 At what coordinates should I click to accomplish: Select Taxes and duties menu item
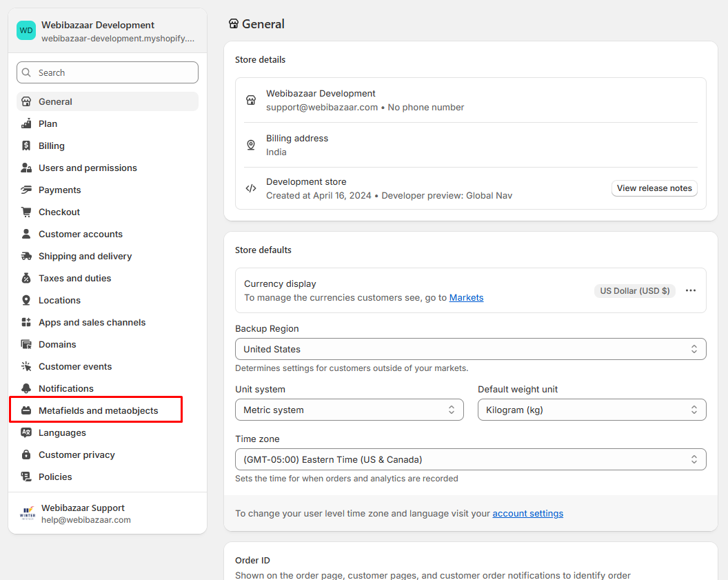(x=74, y=278)
